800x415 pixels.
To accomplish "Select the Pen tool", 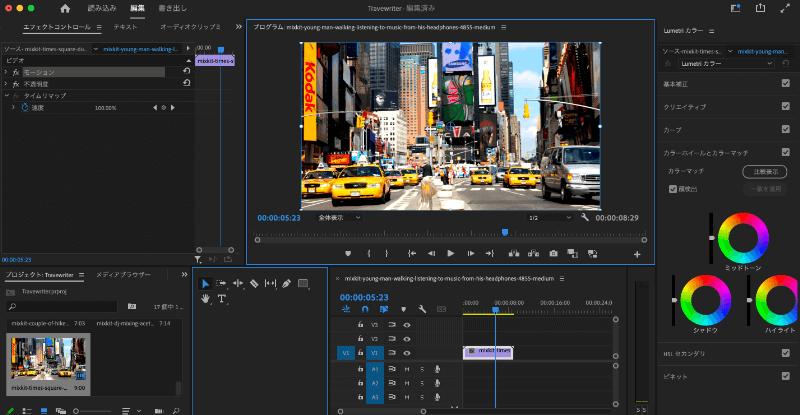I will tap(287, 284).
